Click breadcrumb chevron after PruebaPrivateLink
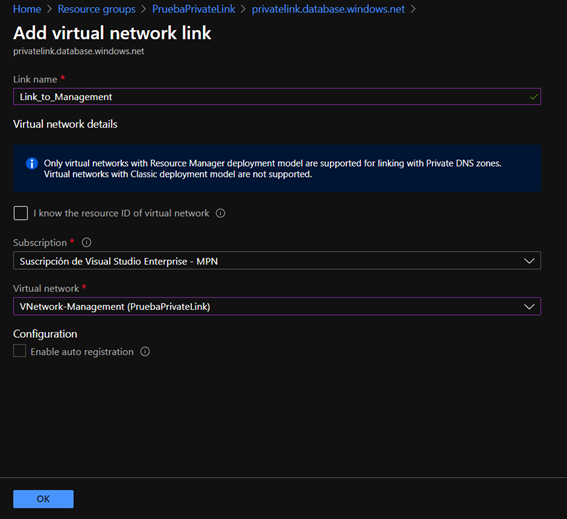 243,9
